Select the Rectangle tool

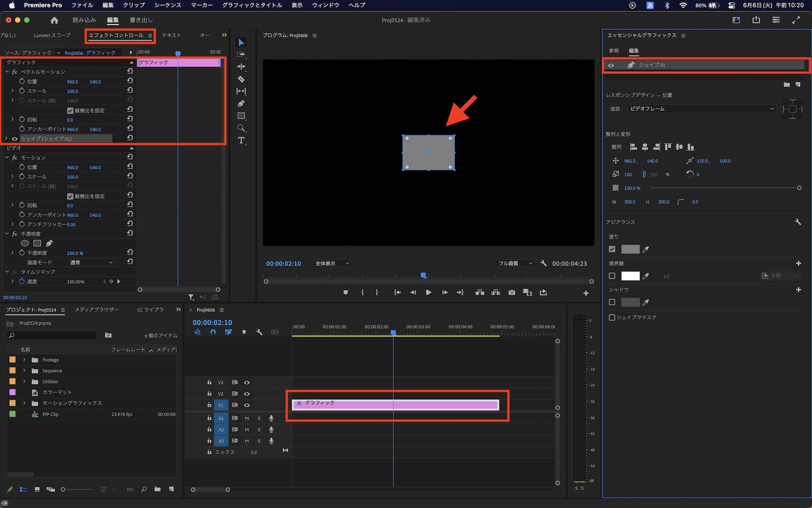(241, 116)
